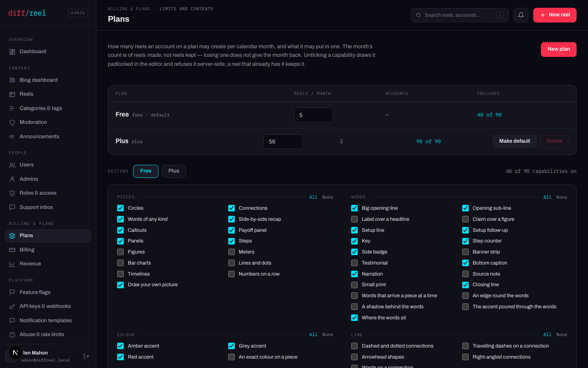Enable Label over a headline

(x=354, y=219)
